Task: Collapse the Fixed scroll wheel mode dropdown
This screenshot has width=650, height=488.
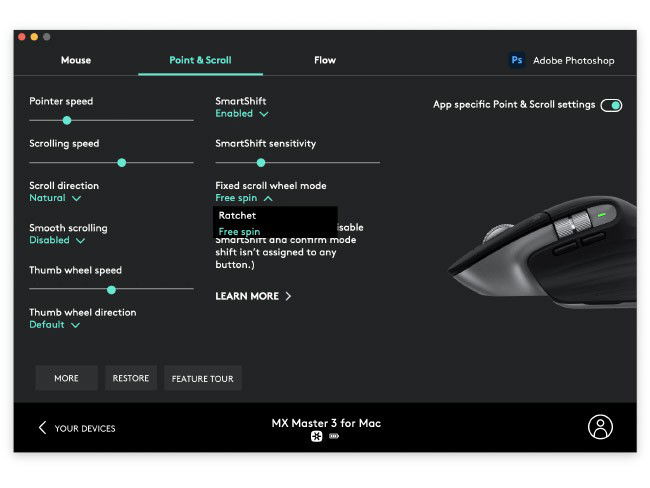Action: coord(244,198)
